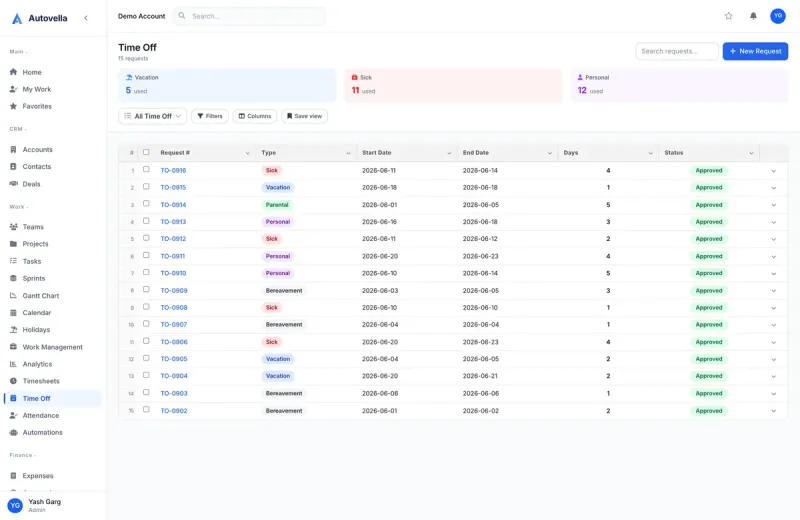Select the checkbox for row TO-0909

(146, 289)
